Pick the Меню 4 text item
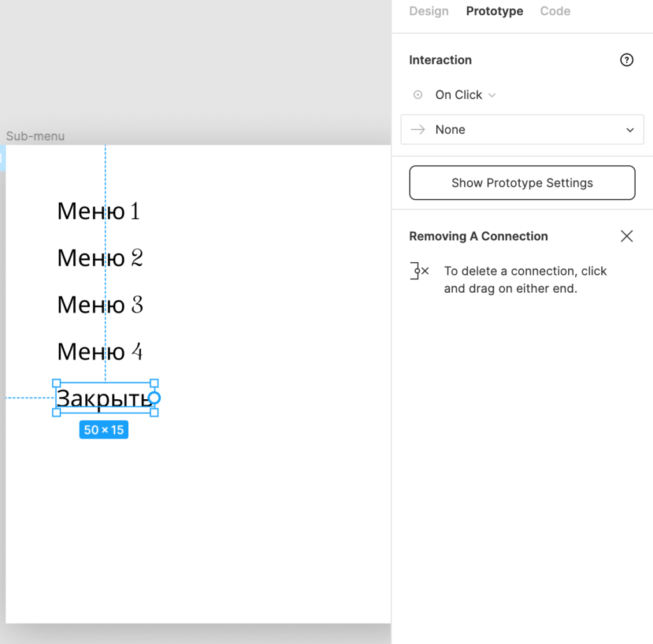This screenshot has height=644, width=653. pos(99,352)
